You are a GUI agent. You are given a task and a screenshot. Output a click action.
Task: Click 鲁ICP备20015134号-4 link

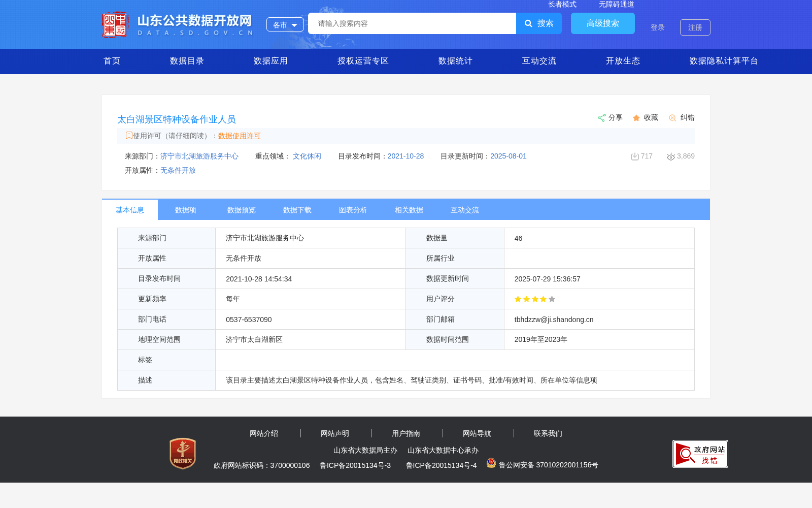click(x=442, y=465)
